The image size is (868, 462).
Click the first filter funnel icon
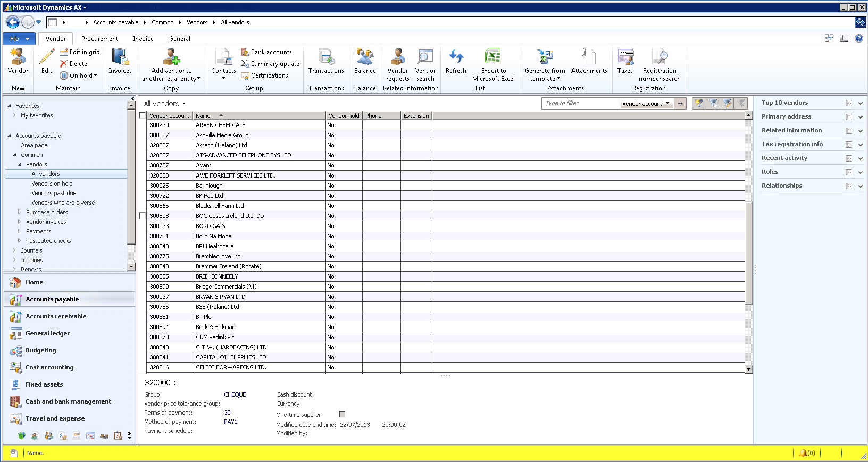click(699, 103)
